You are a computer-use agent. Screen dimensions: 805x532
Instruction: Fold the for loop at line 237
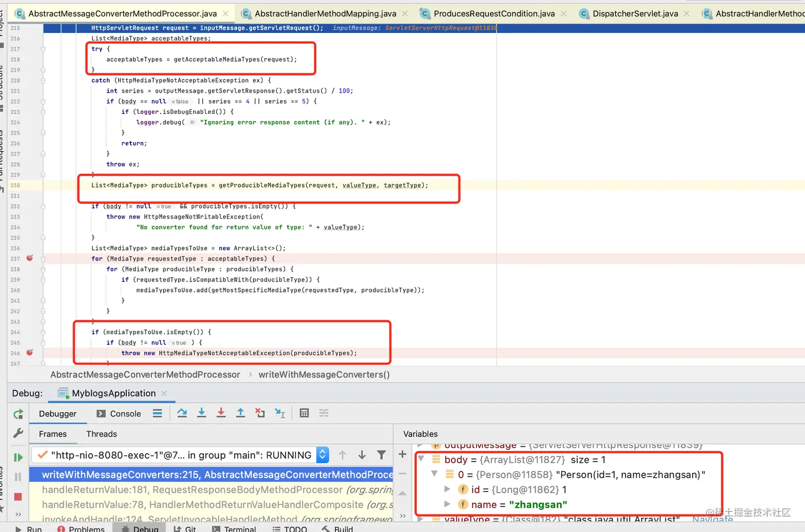point(43,259)
